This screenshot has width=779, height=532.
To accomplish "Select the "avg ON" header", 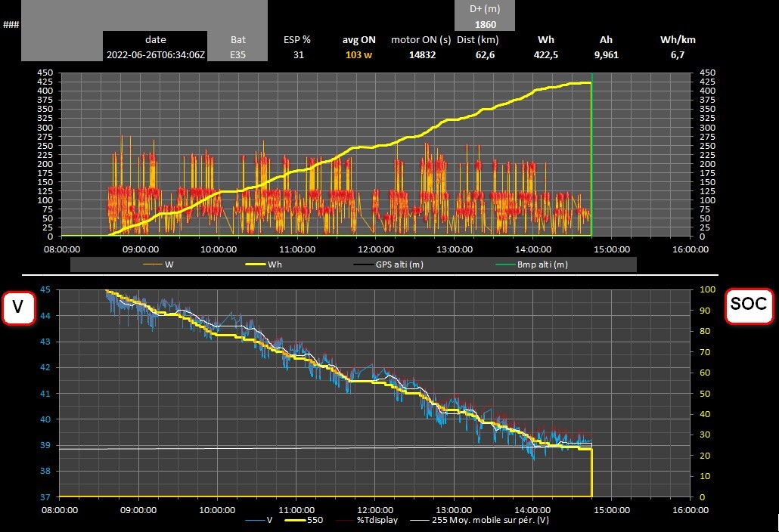I will [359, 40].
